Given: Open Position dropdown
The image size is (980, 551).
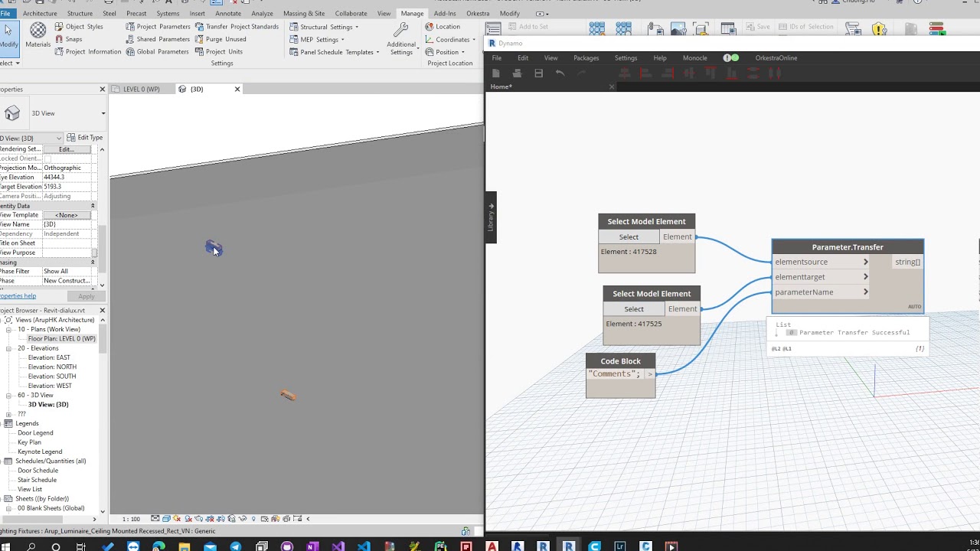Looking at the screenshot, I should click(445, 52).
